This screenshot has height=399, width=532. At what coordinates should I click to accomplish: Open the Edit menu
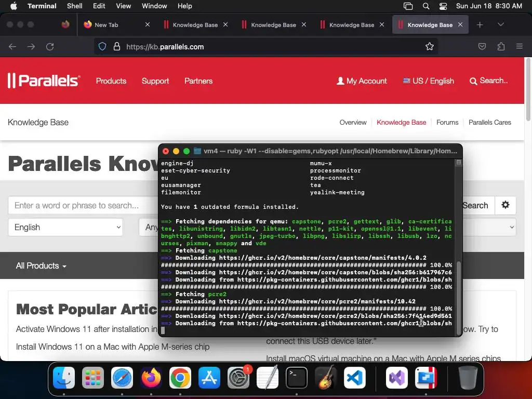coord(99,6)
